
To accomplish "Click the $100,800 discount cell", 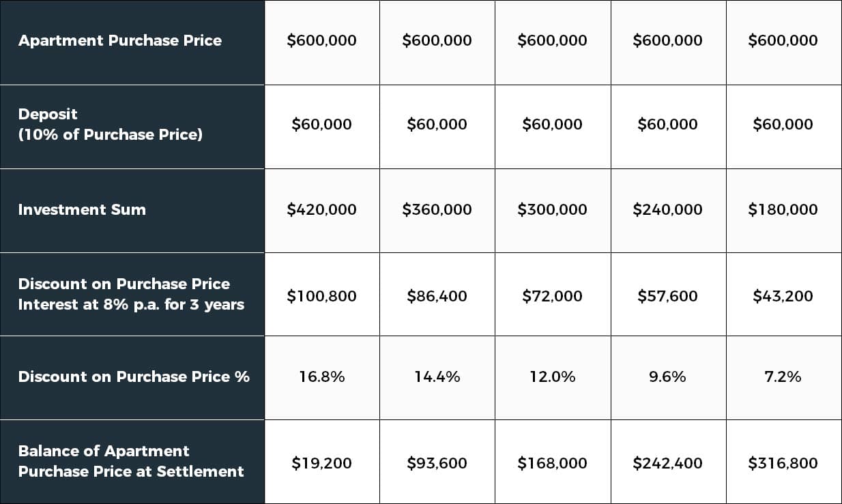I will point(322,295).
